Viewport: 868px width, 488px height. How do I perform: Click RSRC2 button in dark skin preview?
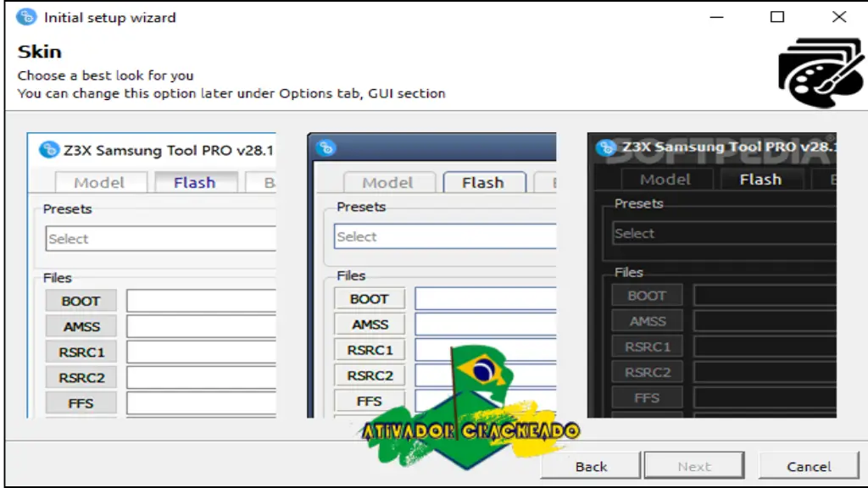pyautogui.click(x=647, y=372)
